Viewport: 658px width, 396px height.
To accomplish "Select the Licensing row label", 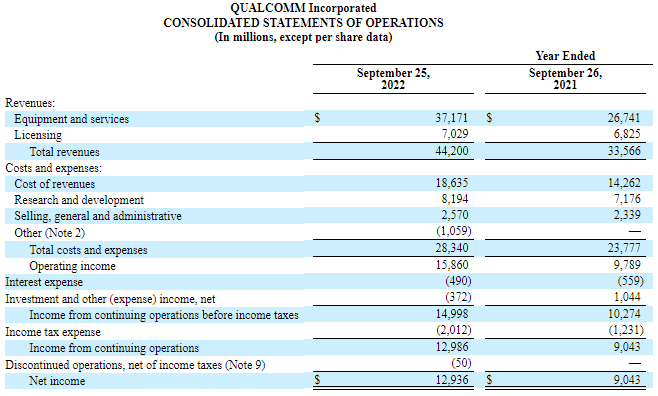I will pos(38,135).
